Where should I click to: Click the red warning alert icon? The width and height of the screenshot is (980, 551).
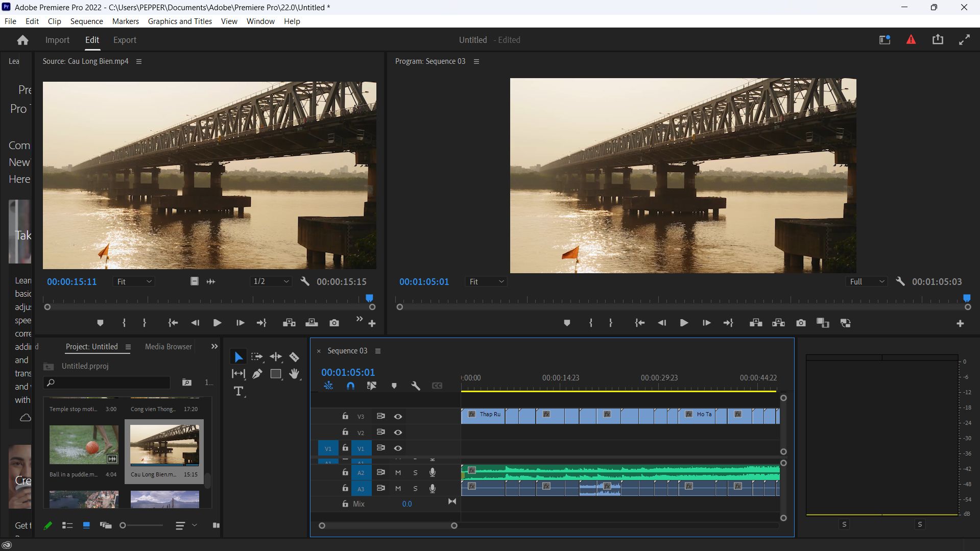[x=911, y=39]
